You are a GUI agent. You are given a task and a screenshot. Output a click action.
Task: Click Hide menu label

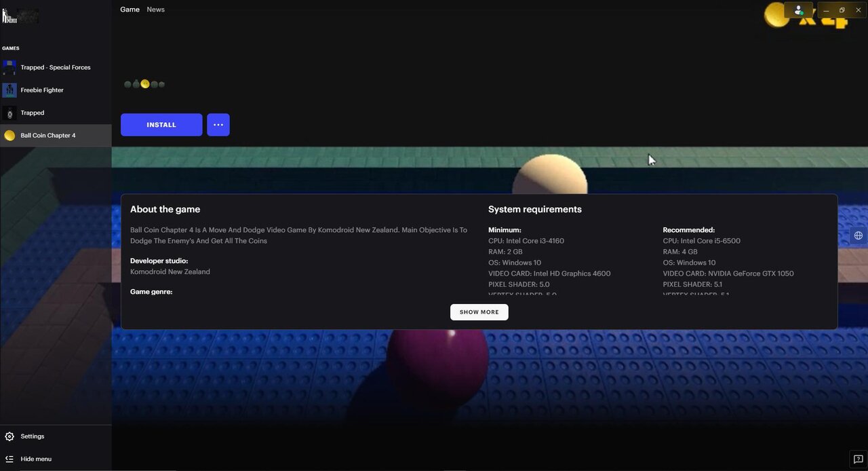(36, 459)
